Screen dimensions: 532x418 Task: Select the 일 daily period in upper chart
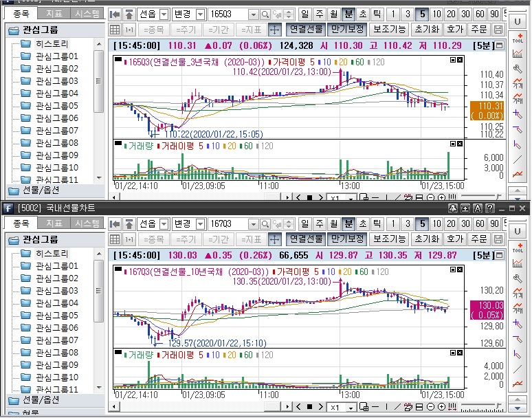(x=305, y=14)
